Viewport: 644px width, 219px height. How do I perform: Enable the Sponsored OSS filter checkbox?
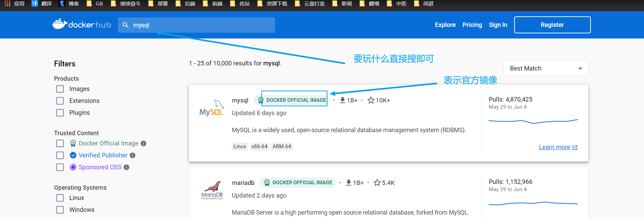[60, 167]
